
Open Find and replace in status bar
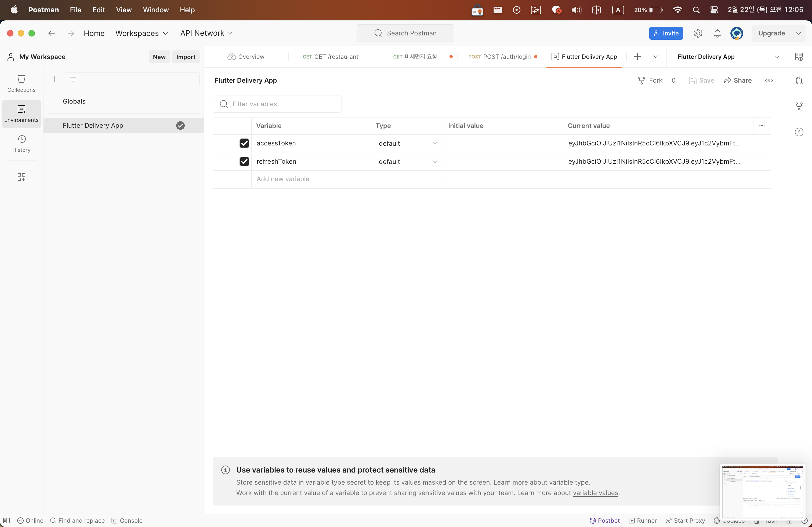coord(77,520)
